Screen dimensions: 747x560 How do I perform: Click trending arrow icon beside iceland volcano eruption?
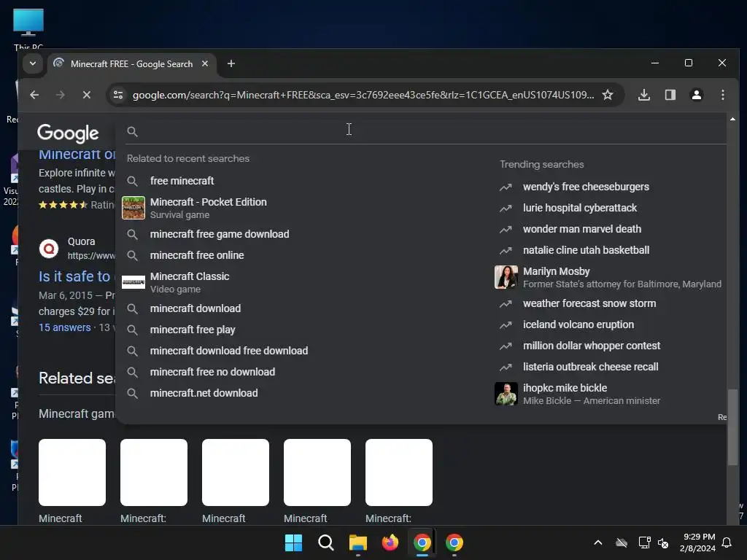point(506,324)
